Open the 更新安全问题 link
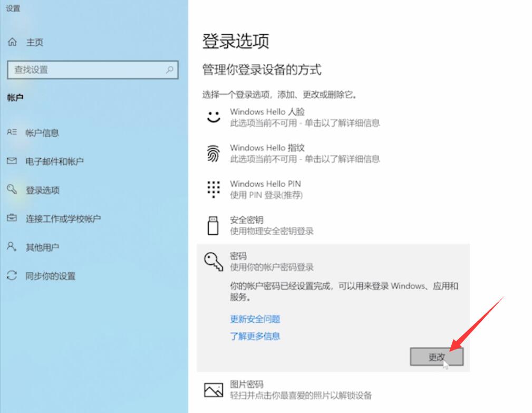This screenshot has width=532, height=413. tap(255, 319)
